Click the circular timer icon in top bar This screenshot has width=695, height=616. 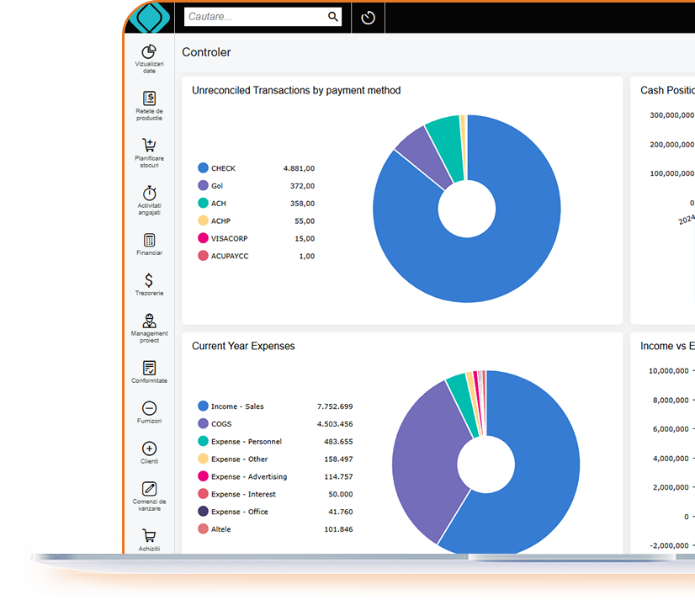click(x=368, y=17)
